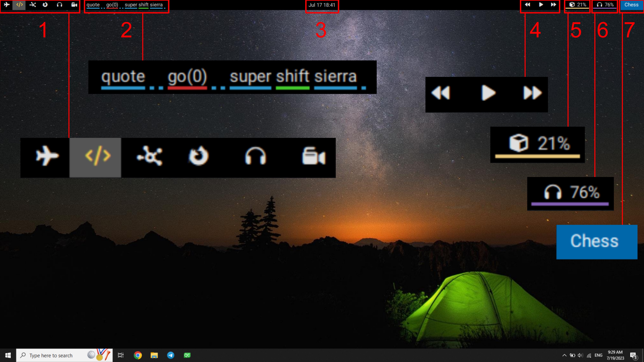
Task: Click the small cube 21% indicator in top bar
Action: (x=577, y=5)
